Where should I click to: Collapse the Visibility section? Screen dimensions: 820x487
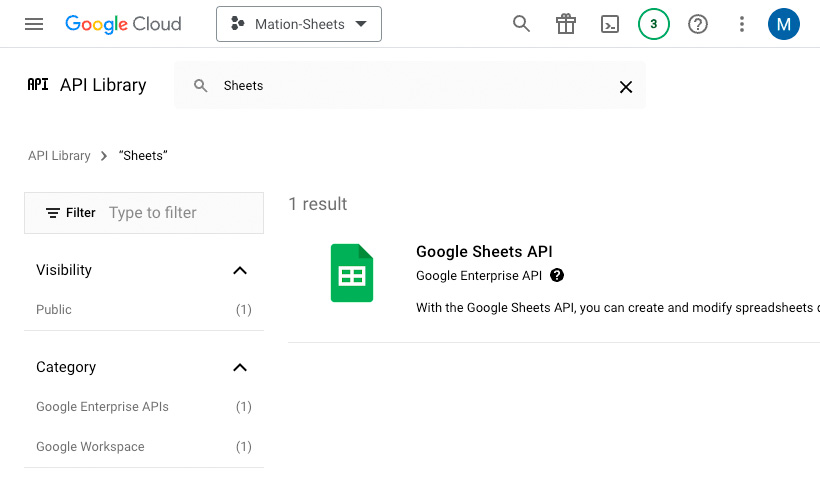pyautogui.click(x=240, y=270)
